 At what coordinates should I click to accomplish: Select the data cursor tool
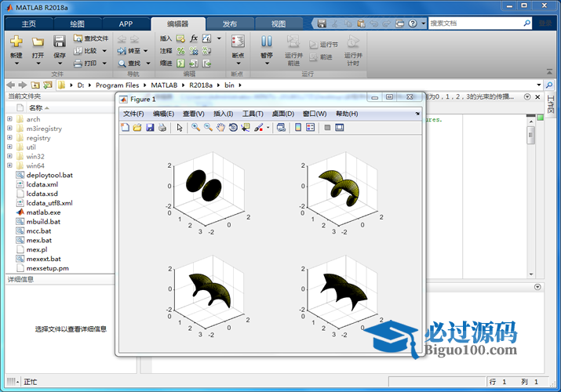tap(246, 127)
